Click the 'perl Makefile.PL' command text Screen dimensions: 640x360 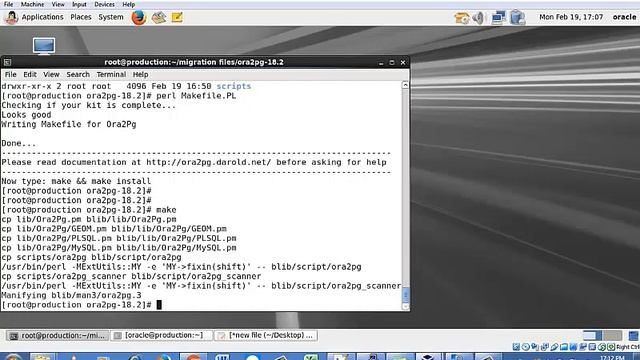tap(196, 96)
